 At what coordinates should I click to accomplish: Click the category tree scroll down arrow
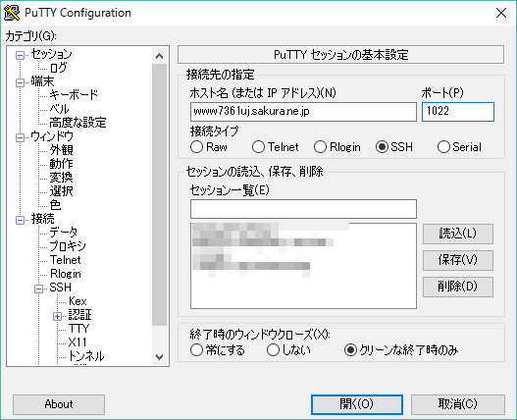pyautogui.click(x=160, y=356)
